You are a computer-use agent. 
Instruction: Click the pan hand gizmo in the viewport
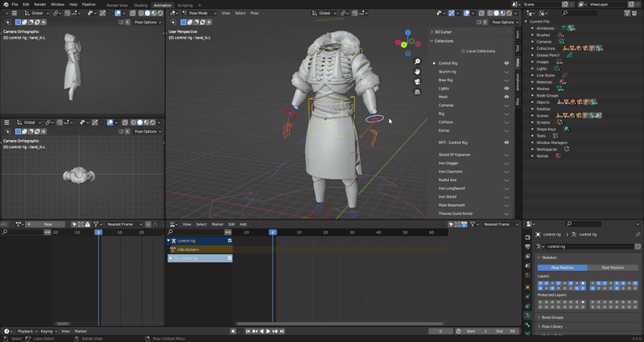tap(417, 72)
